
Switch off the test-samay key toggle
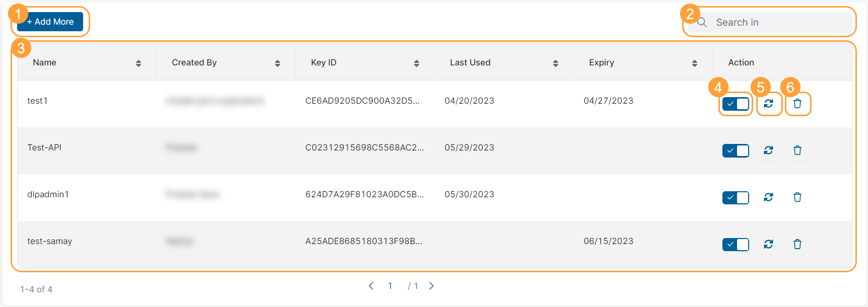click(x=736, y=244)
